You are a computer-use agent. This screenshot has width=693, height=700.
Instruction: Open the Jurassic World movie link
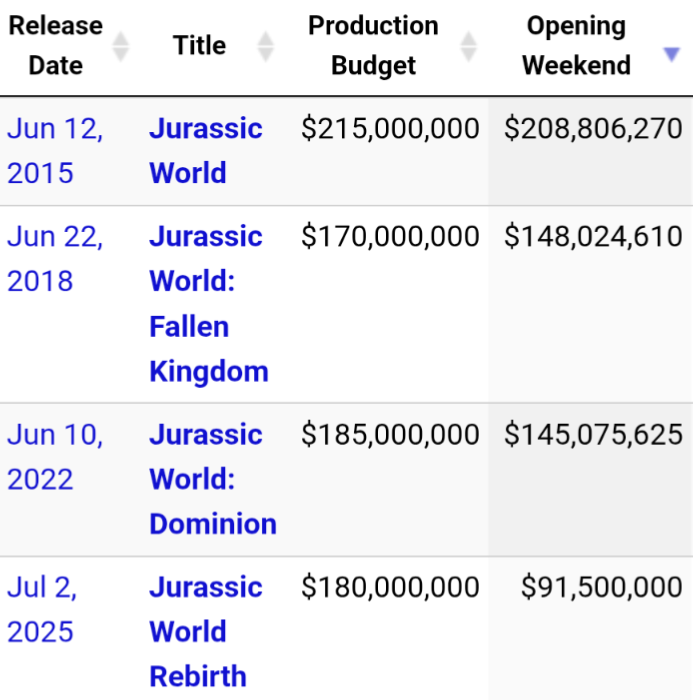(x=206, y=151)
